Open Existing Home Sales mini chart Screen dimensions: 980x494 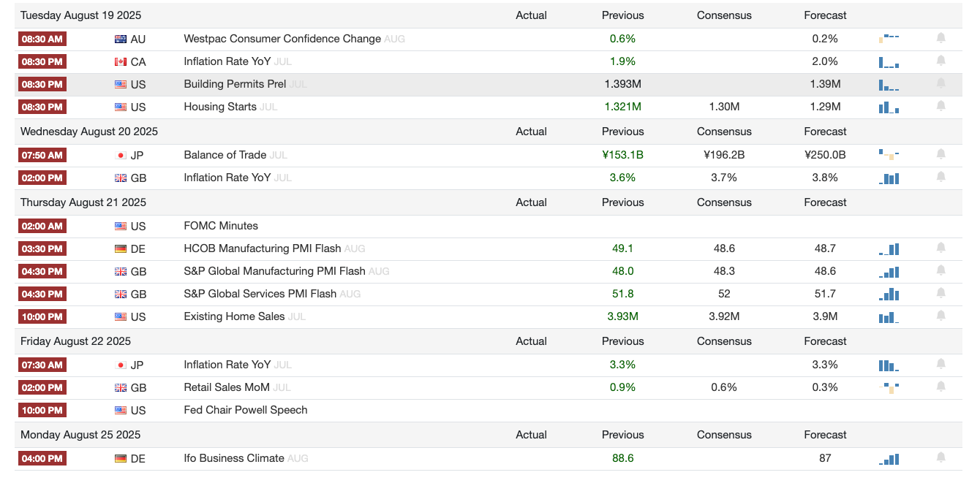point(889,317)
